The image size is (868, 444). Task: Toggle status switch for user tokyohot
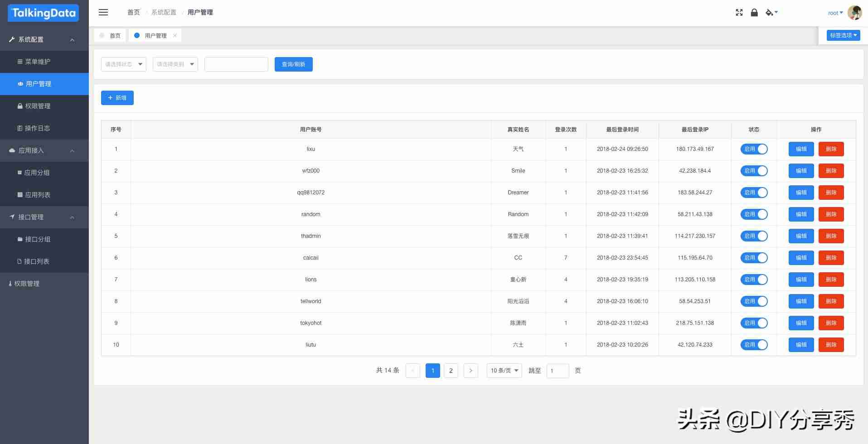(754, 323)
